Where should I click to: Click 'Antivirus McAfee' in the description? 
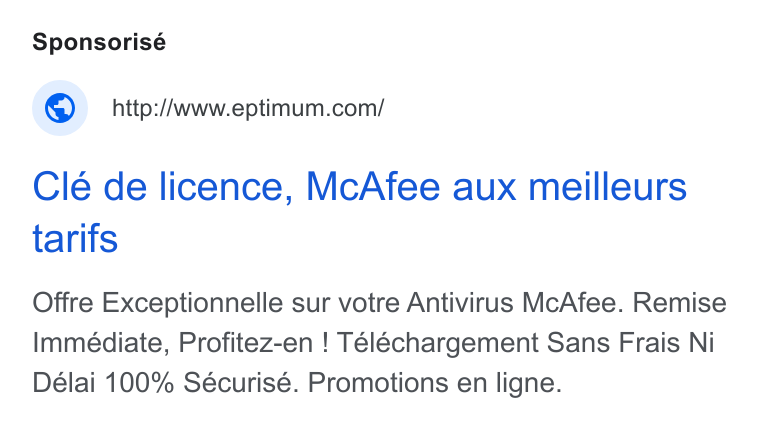pos(515,303)
